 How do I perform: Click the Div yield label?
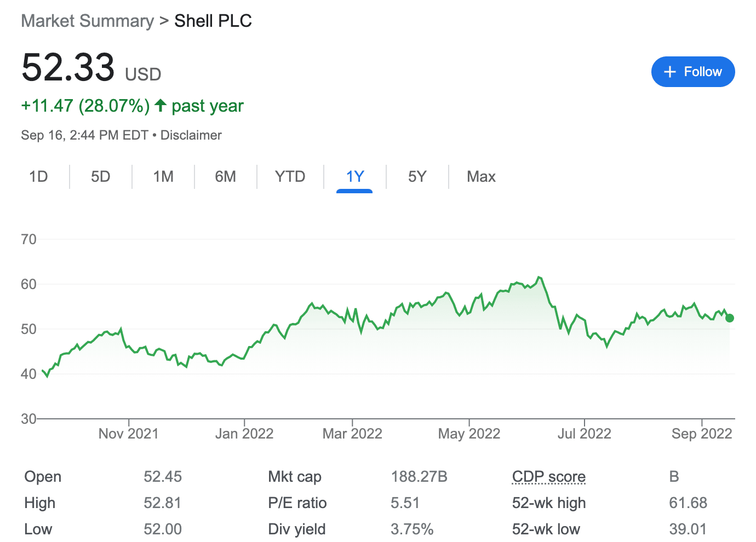click(297, 529)
